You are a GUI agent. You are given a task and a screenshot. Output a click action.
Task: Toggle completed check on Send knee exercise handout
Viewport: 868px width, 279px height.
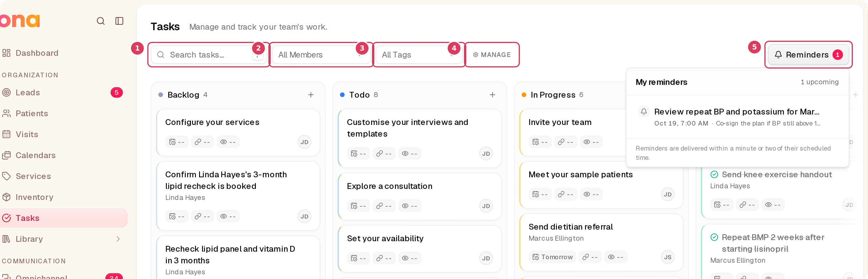714,174
